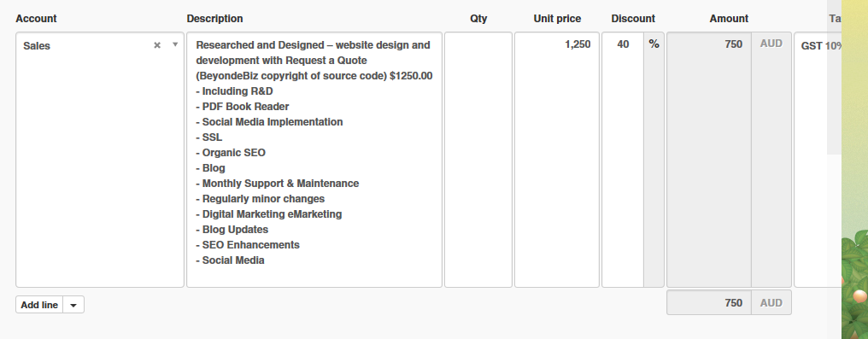The width and height of the screenshot is (868, 339).
Task: Clear the Sales account selection
Action: [x=157, y=45]
